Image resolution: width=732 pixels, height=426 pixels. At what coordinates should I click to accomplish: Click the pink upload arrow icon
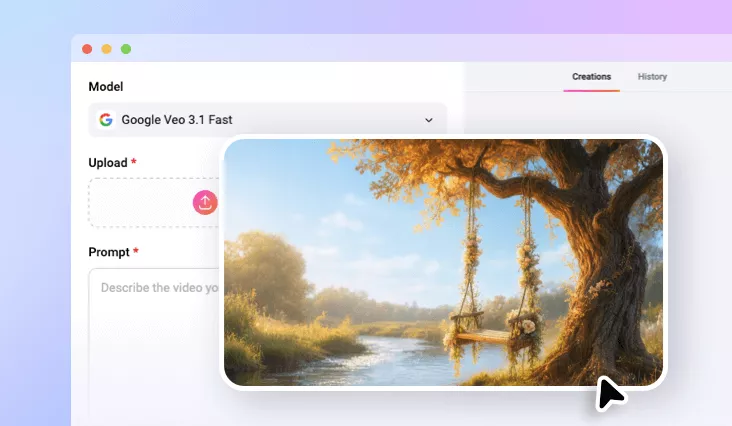click(204, 202)
